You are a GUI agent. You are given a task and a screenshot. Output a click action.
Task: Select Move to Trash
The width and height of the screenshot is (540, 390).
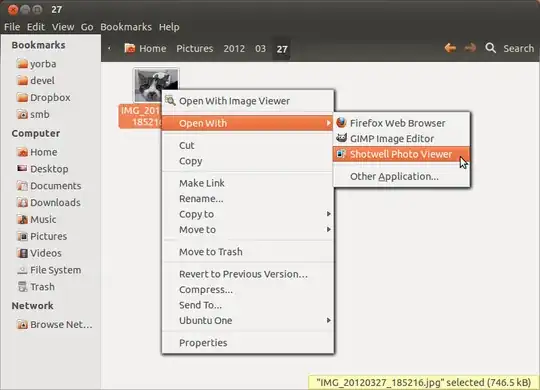(x=248, y=252)
